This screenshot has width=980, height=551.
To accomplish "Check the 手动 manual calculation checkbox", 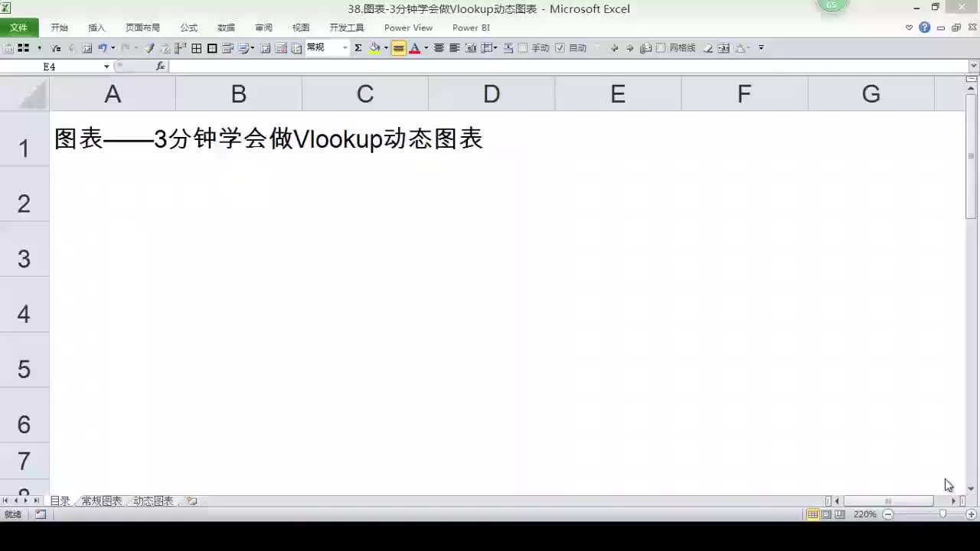I will click(x=523, y=47).
